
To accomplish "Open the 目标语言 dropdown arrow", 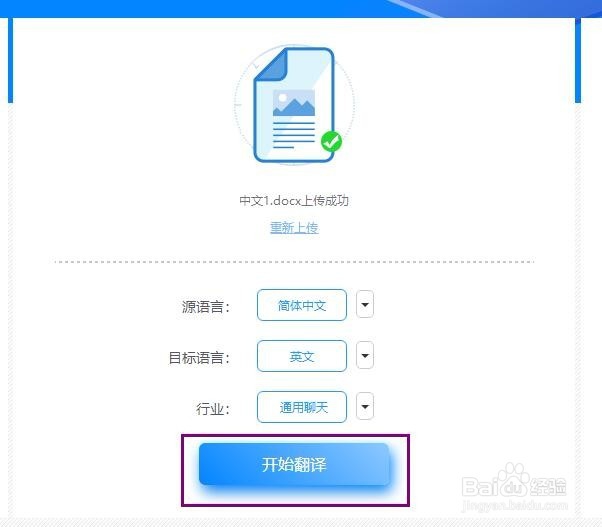I will tap(365, 355).
